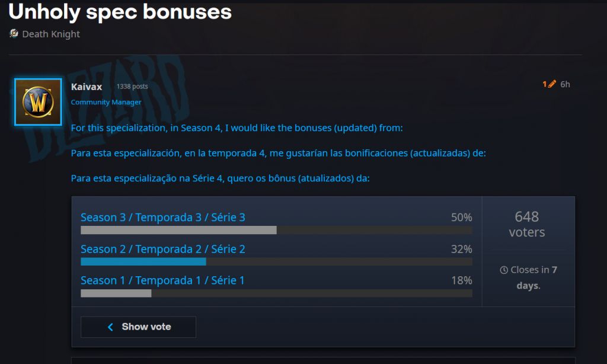This screenshot has width=607, height=364.
Task: Click the blue Season 2 result bar
Action: [x=143, y=261]
